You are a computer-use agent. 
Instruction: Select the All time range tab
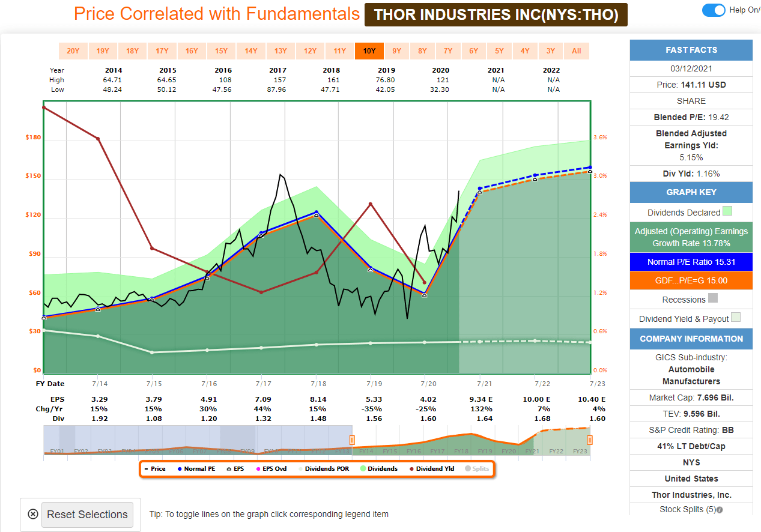(x=577, y=50)
